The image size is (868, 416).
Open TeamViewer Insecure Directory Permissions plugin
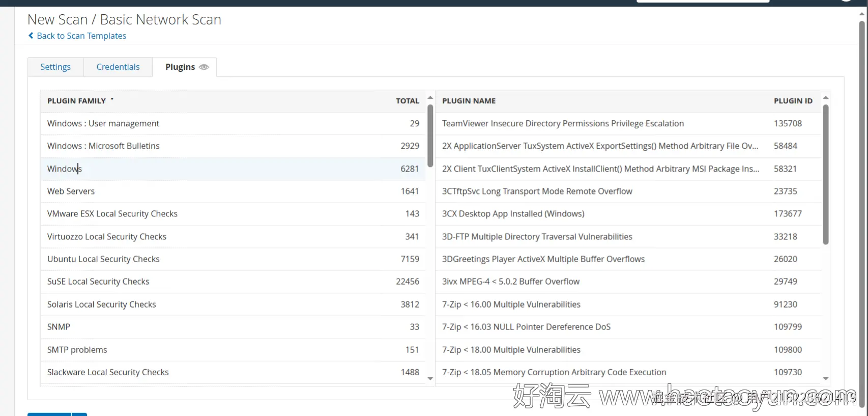[x=563, y=124]
